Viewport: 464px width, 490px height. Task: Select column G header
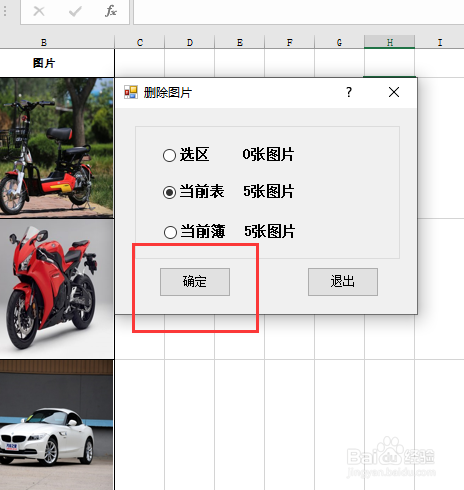[339, 42]
